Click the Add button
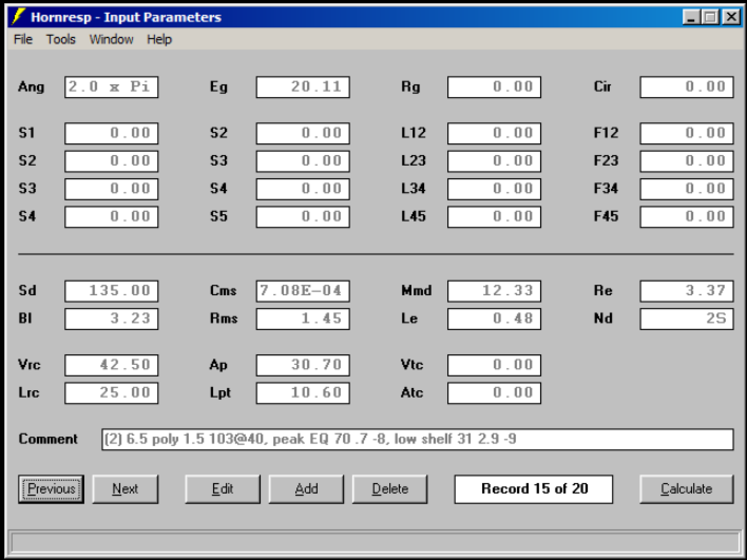The width and height of the screenshot is (747, 560). tap(307, 489)
